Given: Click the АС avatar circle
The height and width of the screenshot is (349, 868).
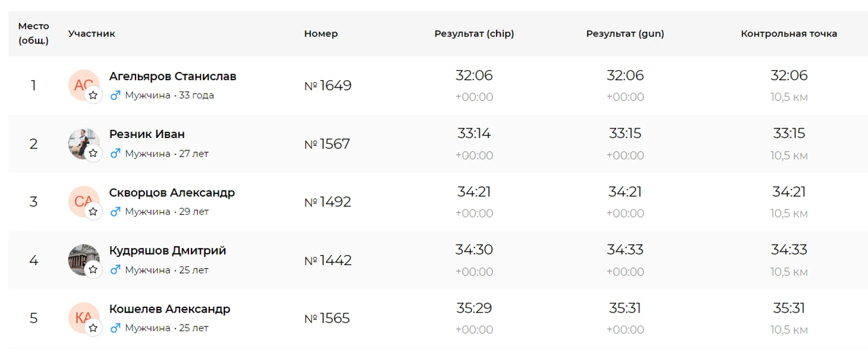Looking at the screenshot, I should click(x=81, y=83).
